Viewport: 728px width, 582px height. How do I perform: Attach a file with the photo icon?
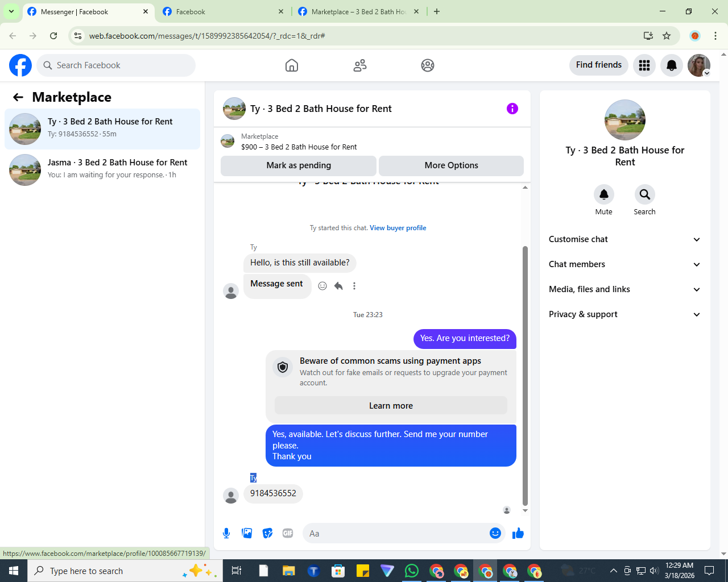tap(247, 533)
